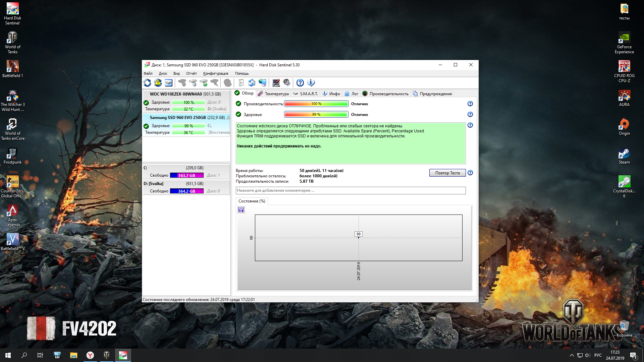The image size is (644, 362).
Task: Click the speaker sound alert icon
Action: tap(287, 83)
